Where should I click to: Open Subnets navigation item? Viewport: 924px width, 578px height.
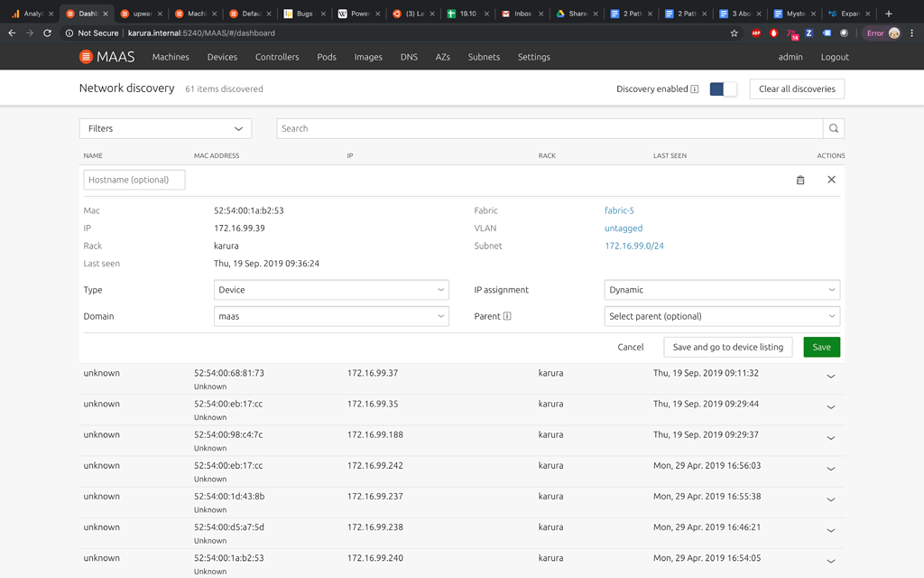coord(484,57)
